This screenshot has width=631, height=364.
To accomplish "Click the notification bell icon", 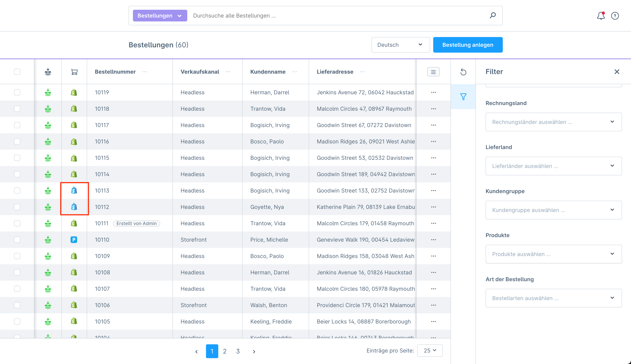I will pyautogui.click(x=600, y=16).
